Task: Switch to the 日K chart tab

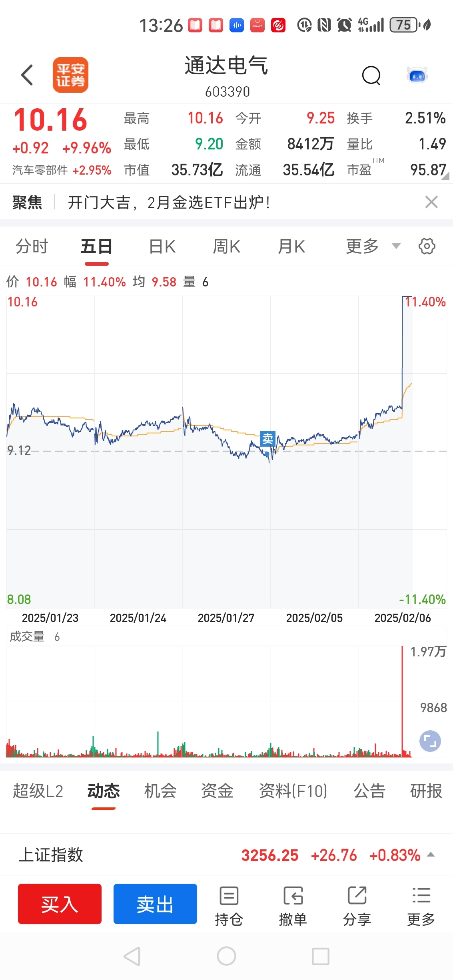Action: [162, 246]
